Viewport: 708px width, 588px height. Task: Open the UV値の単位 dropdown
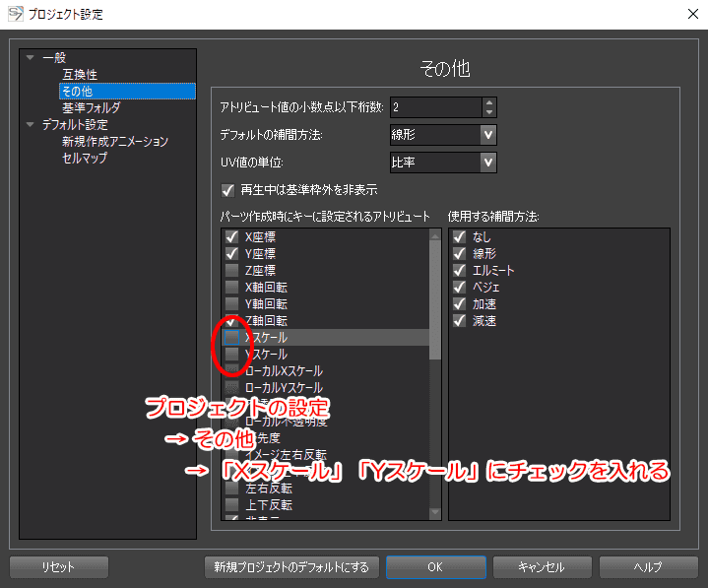[443, 163]
